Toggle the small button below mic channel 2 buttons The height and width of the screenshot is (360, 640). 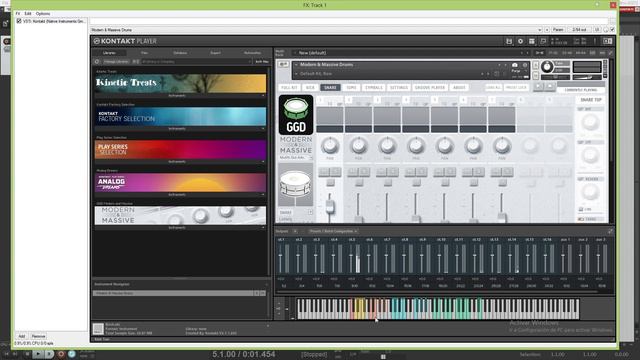pos(359,182)
